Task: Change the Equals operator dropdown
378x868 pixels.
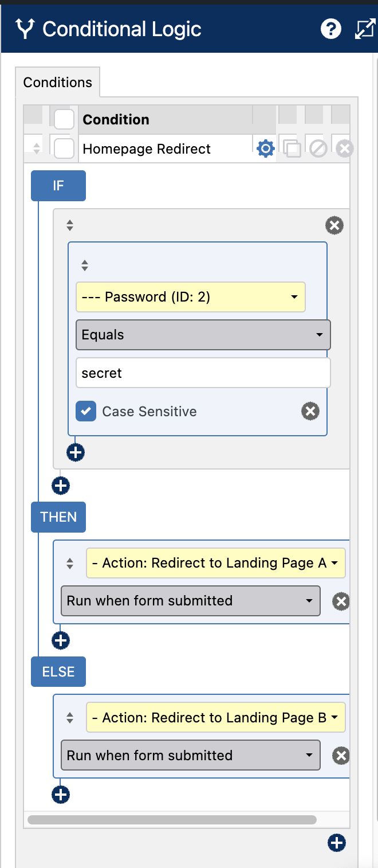Action: [x=203, y=335]
